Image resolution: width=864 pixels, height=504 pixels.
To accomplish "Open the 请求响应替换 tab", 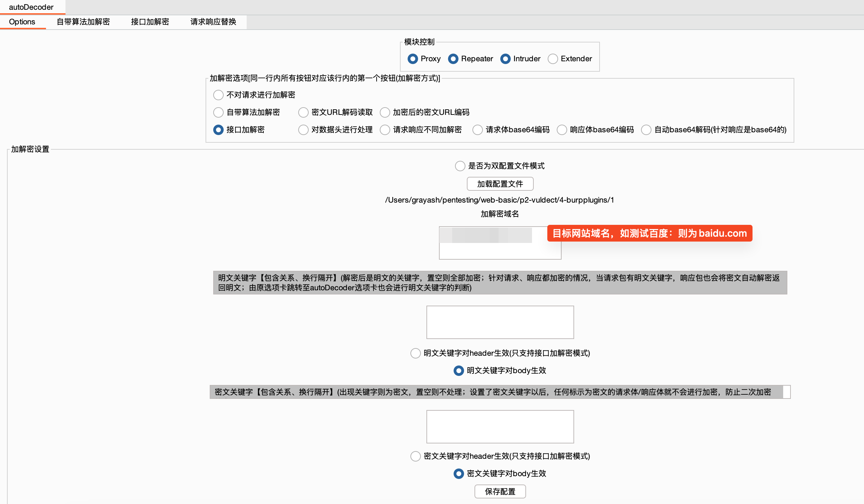I will [213, 22].
